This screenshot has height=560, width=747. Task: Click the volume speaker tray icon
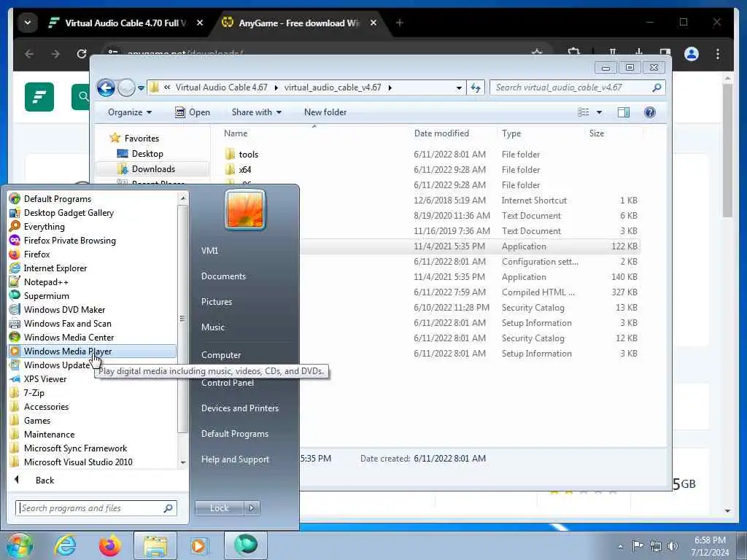(673, 545)
